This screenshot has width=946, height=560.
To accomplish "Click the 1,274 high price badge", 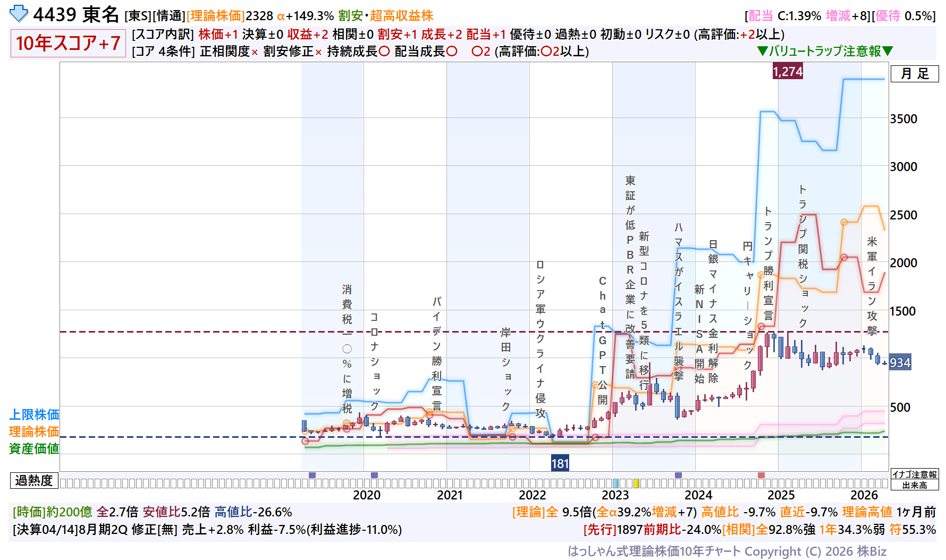I will (788, 72).
